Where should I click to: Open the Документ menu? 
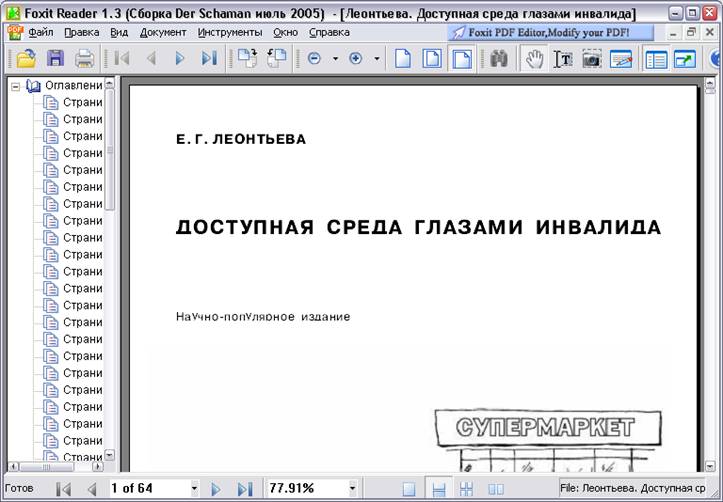pos(163,33)
